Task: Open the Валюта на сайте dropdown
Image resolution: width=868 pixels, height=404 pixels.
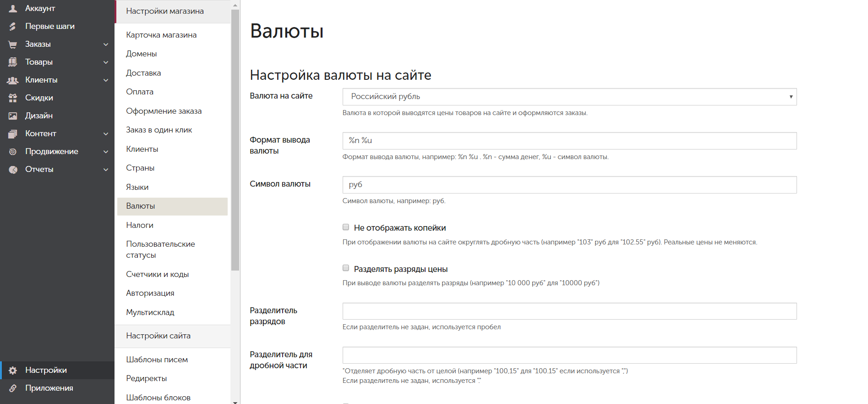Action: (x=569, y=97)
